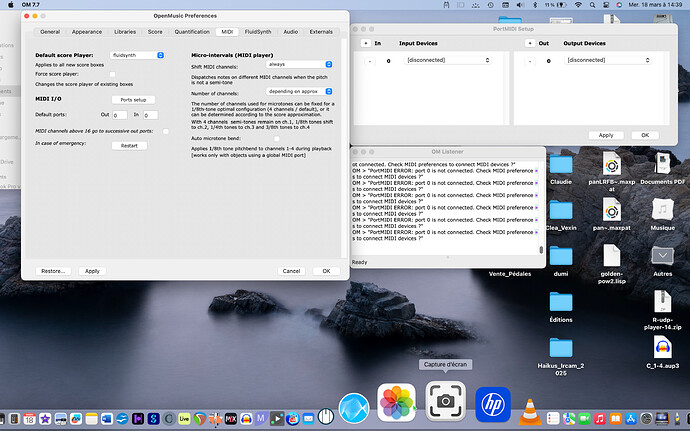Viewport: 690px width, 431px height.
Task: Select the Musique folder on the desktop
Action: pyautogui.click(x=661, y=210)
